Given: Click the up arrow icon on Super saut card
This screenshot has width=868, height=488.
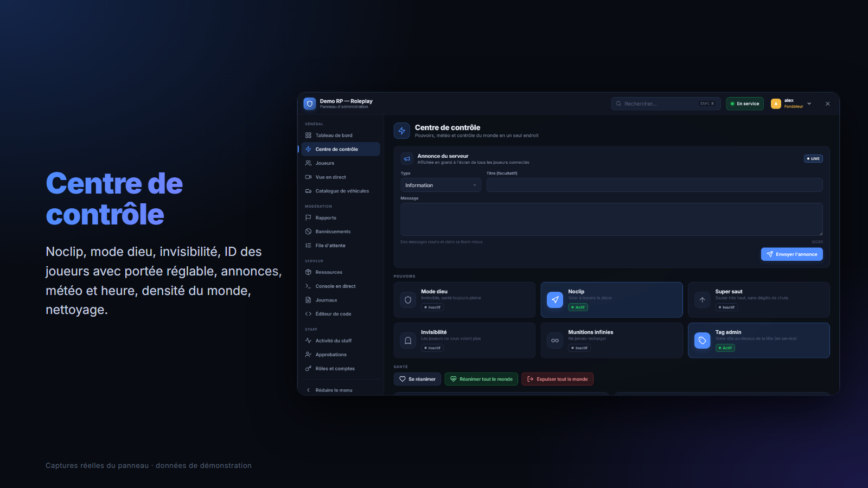Looking at the screenshot, I should click(702, 300).
